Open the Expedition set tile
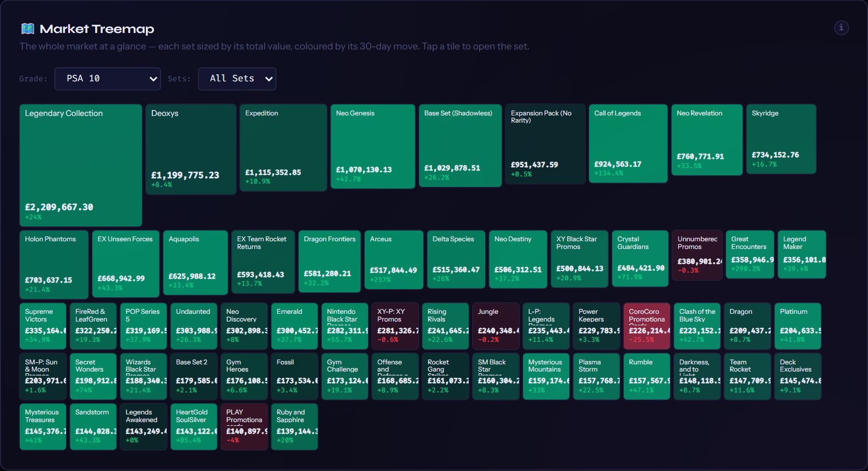This screenshot has width=868, height=471. coord(283,148)
